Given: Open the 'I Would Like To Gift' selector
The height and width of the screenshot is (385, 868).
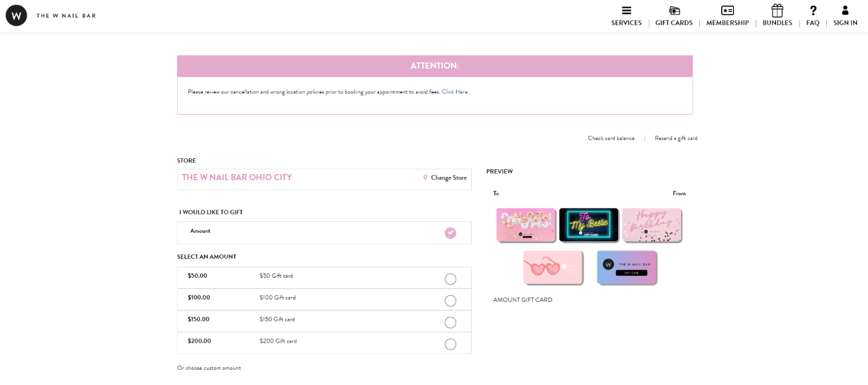Looking at the screenshot, I should pyautogui.click(x=324, y=232).
